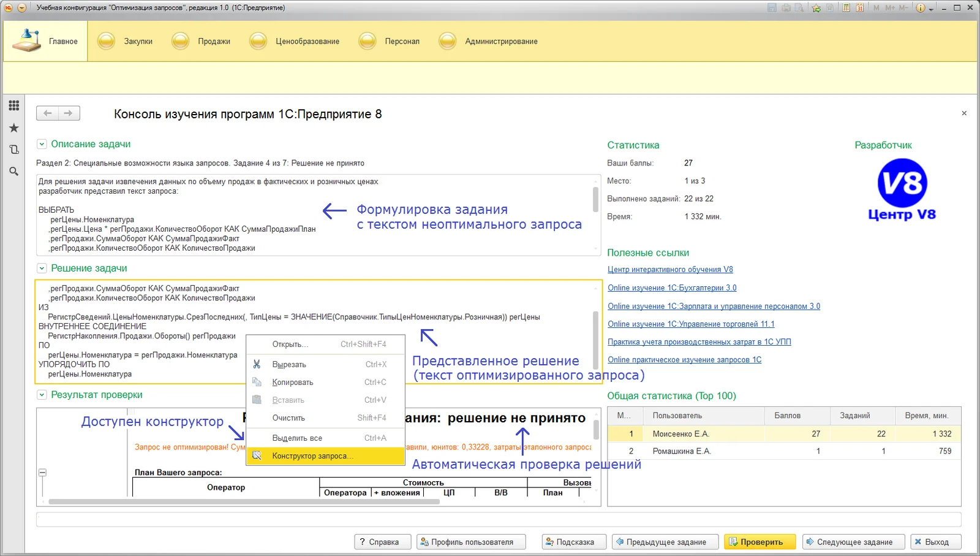
Task: Click the Выход button
Action: point(936,542)
